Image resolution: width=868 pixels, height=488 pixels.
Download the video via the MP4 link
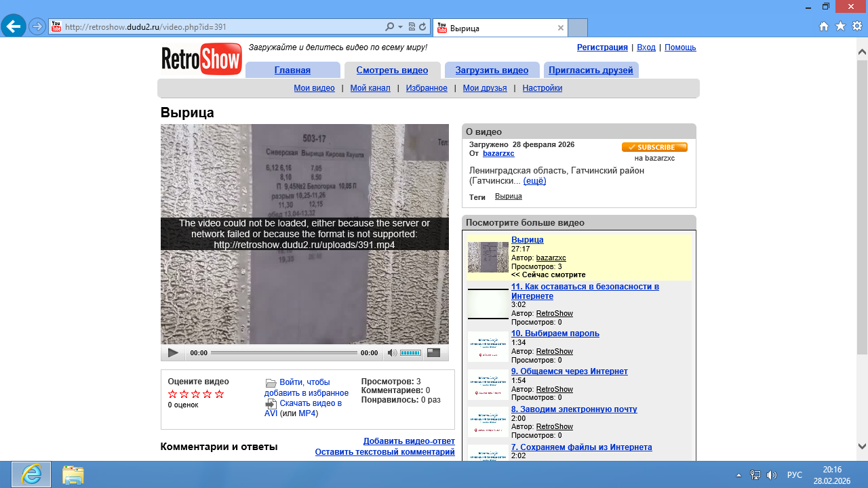[x=307, y=413]
